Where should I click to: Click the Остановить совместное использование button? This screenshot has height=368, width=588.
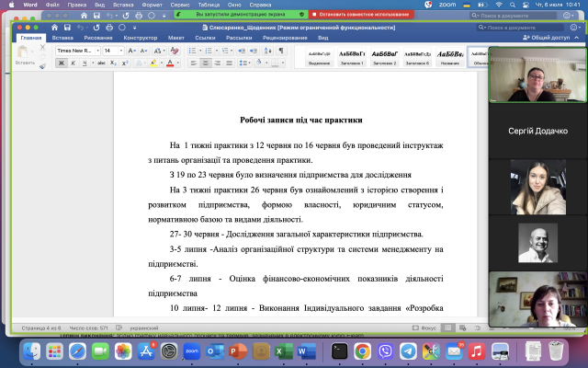tap(361, 15)
